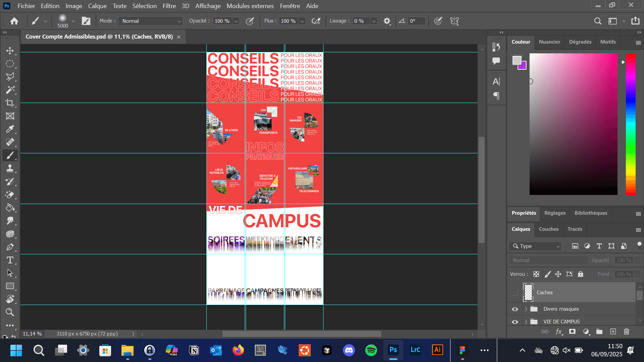Hide the Divers masques group
The image size is (644, 362).
515,309
